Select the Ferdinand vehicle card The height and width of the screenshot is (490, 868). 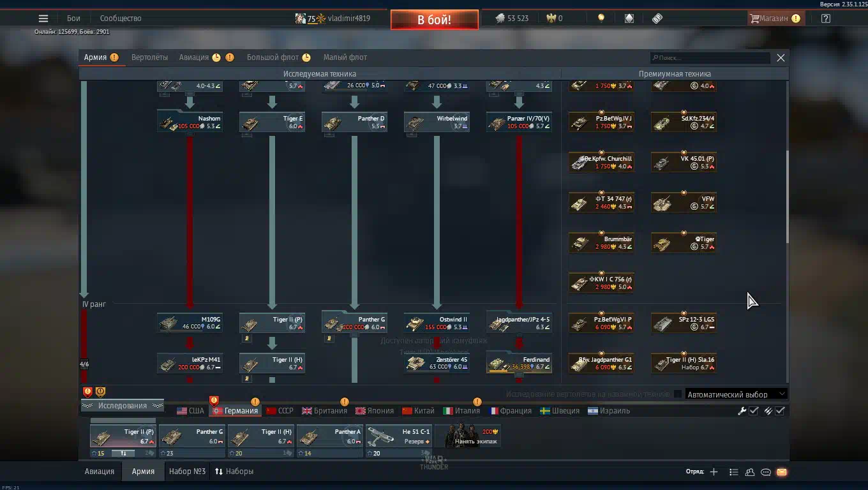tap(519, 363)
